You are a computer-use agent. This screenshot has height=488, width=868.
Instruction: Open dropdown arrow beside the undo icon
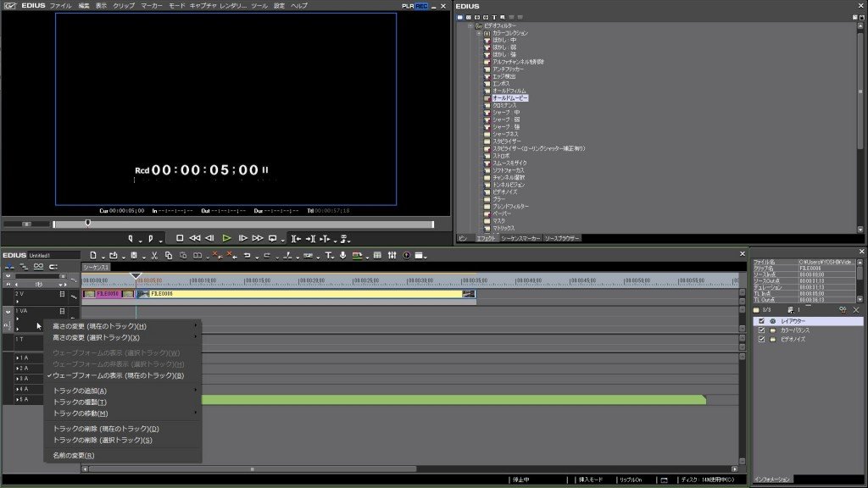pos(257,257)
